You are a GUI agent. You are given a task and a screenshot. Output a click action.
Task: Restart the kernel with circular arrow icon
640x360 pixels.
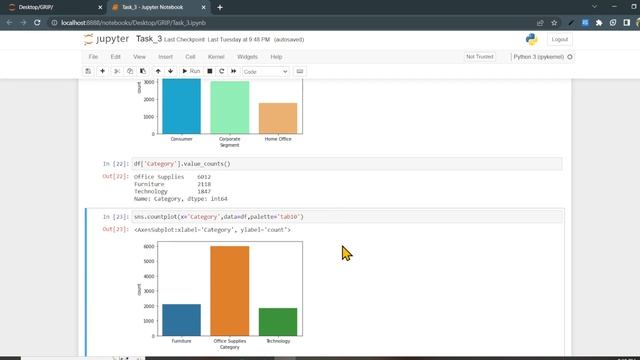point(222,71)
